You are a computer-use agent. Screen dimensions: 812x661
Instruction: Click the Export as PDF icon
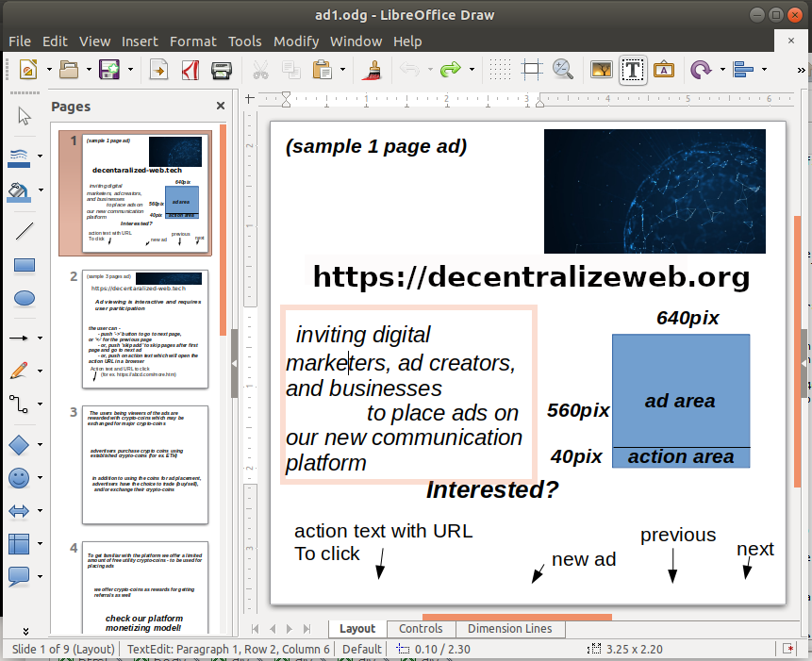[x=189, y=70]
